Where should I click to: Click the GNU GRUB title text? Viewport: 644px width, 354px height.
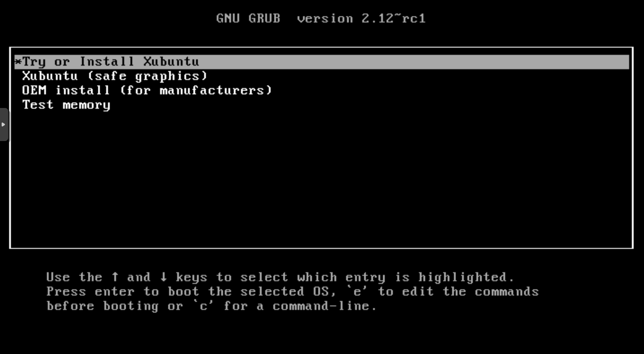pos(248,18)
